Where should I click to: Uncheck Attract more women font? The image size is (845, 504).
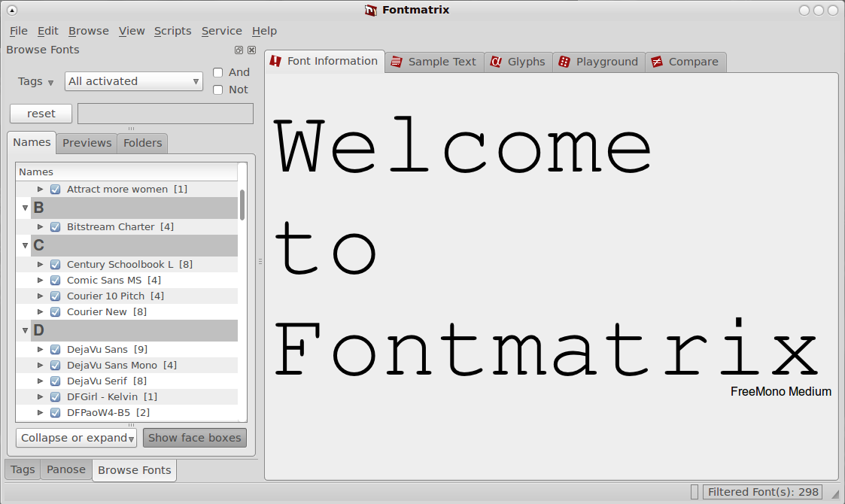click(55, 190)
